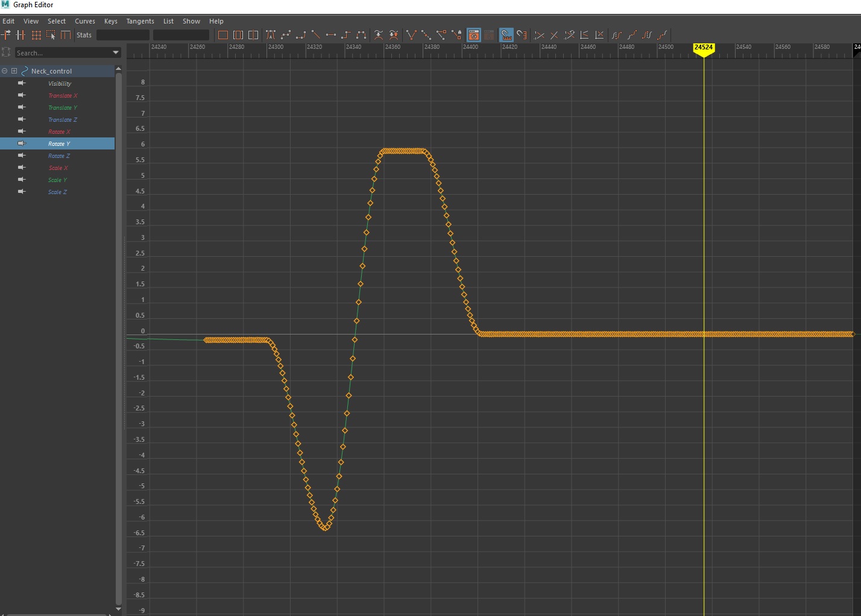Activate the Retime tool
861x616 pixels.
pyautogui.click(x=66, y=35)
